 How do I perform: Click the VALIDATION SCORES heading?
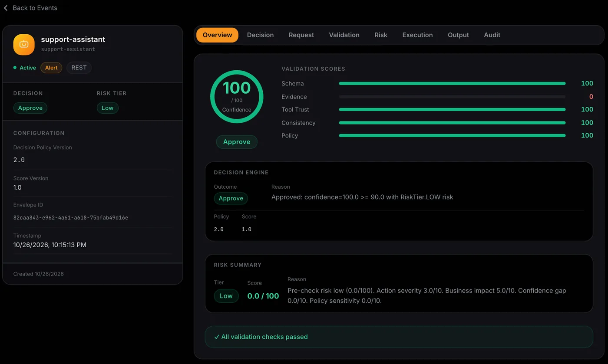(313, 69)
